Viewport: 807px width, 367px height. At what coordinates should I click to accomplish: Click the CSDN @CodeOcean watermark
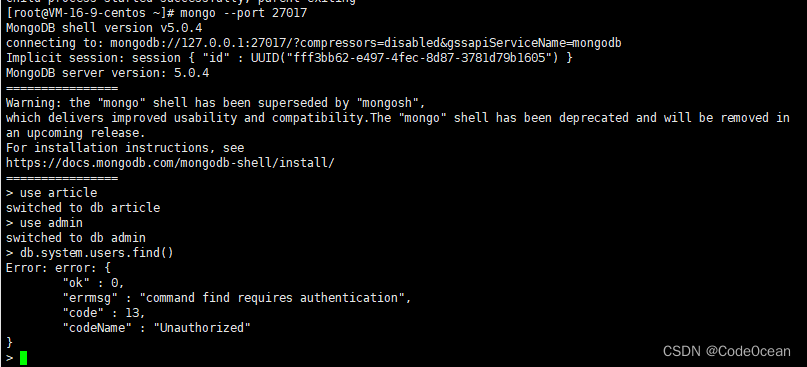tap(726, 351)
